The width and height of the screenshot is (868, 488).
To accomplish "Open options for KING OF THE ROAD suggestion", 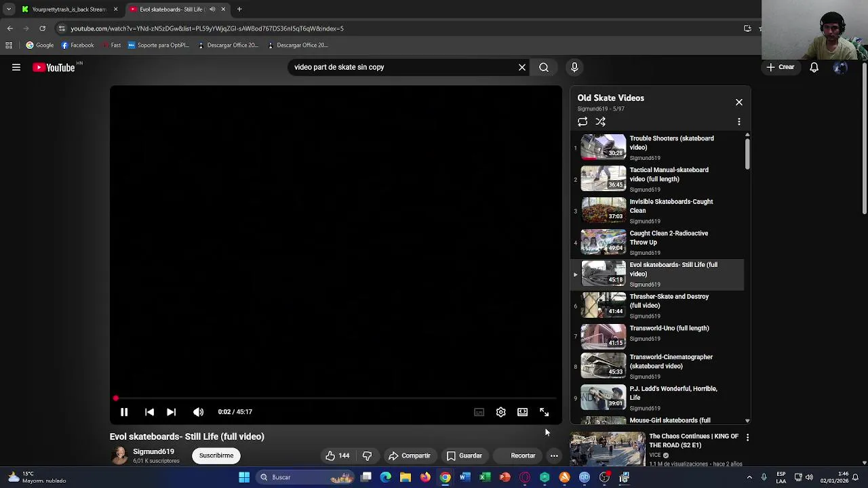I will coord(747,438).
